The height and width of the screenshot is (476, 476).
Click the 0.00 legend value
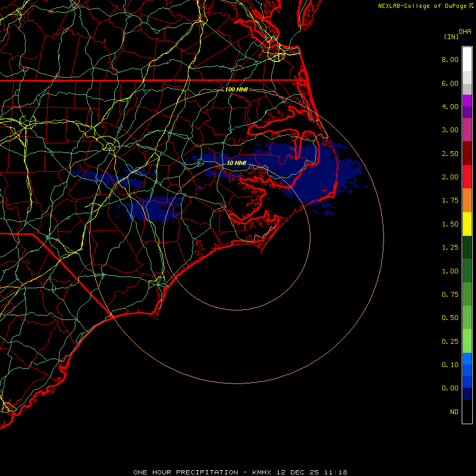(x=450, y=388)
